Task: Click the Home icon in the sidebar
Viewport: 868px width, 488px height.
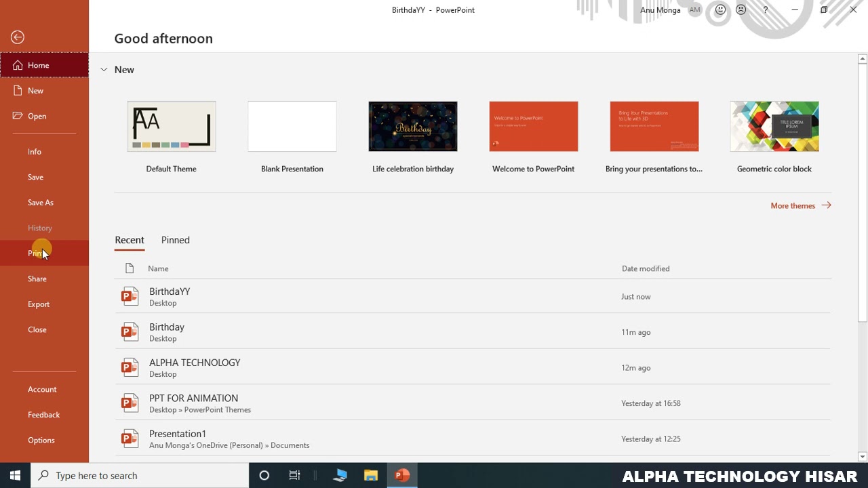Action: pyautogui.click(x=18, y=65)
